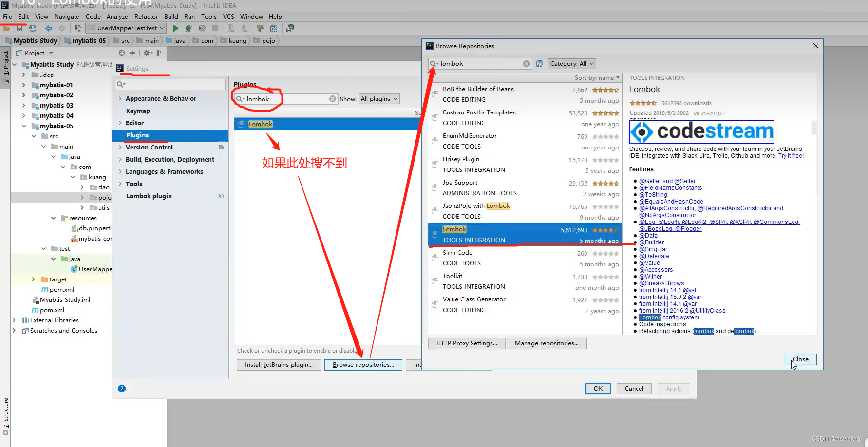Screen dimensions: 868x447
Task: Run with Coverage from the toolbar
Action: tap(202, 28)
